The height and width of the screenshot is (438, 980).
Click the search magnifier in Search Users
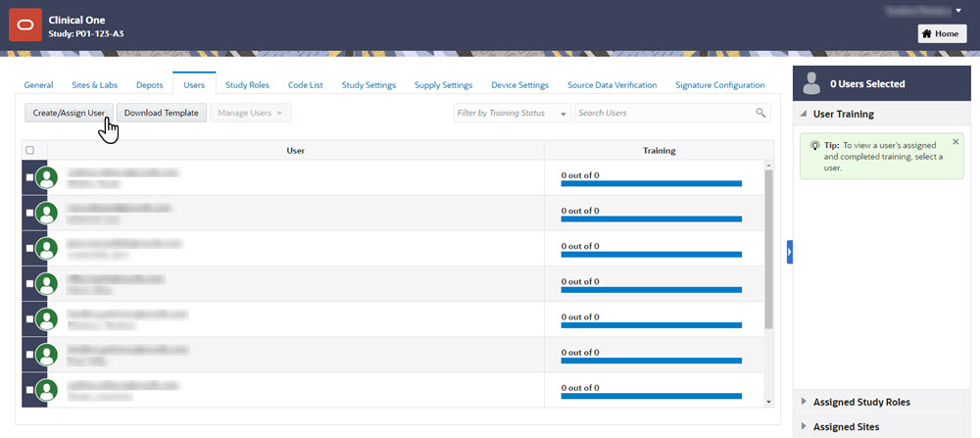point(760,113)
